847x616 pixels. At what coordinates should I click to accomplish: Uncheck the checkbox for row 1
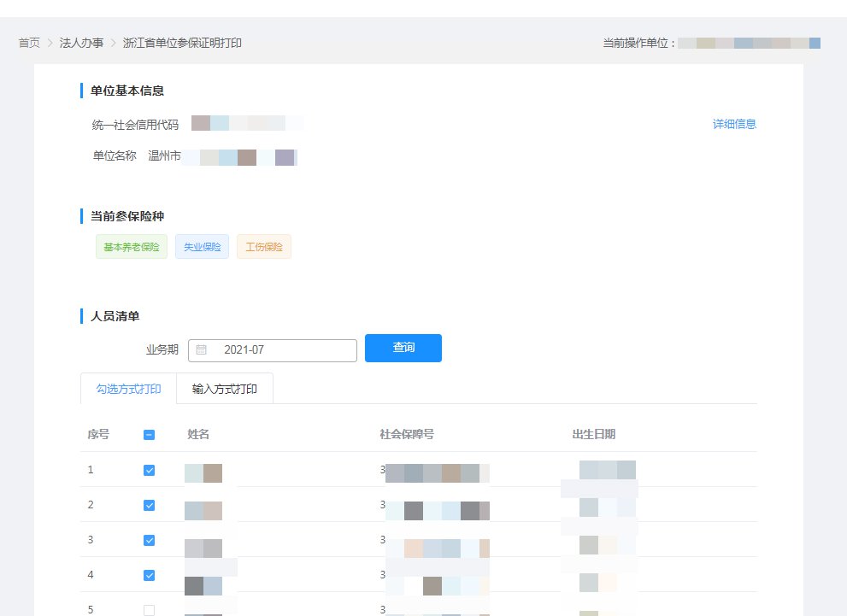(x=149, y=470)
